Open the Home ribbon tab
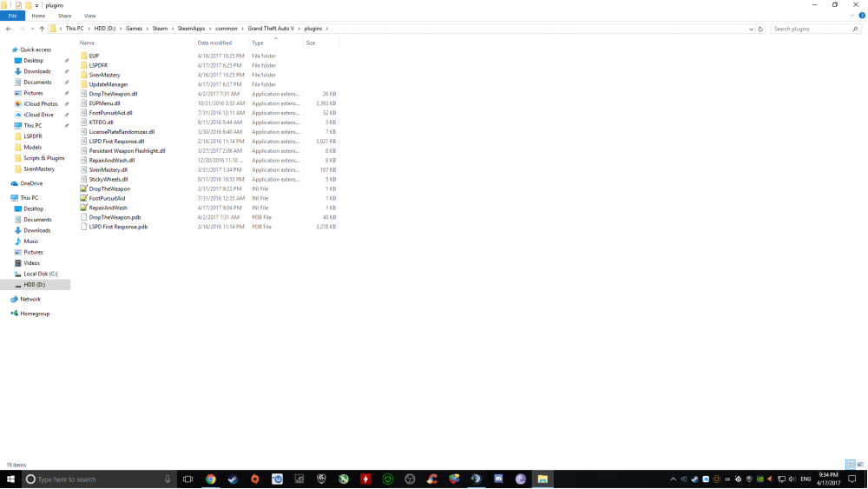 [x=38, y=16]
